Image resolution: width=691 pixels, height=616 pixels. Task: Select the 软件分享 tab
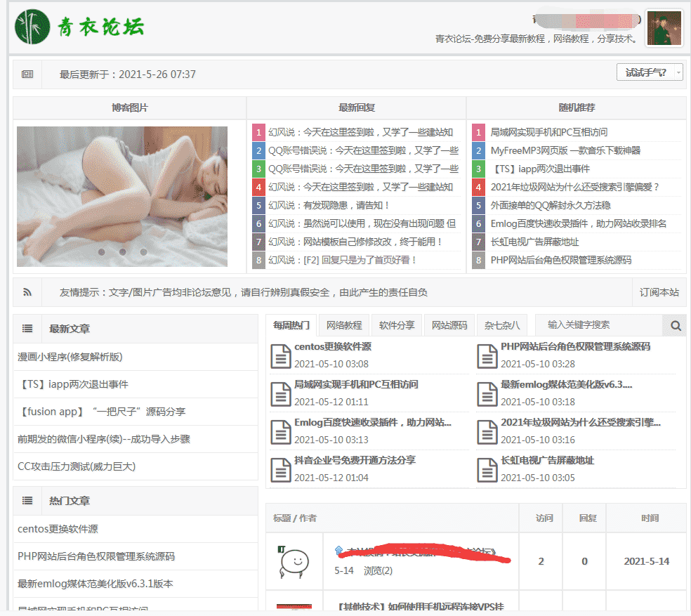[397, 325]
